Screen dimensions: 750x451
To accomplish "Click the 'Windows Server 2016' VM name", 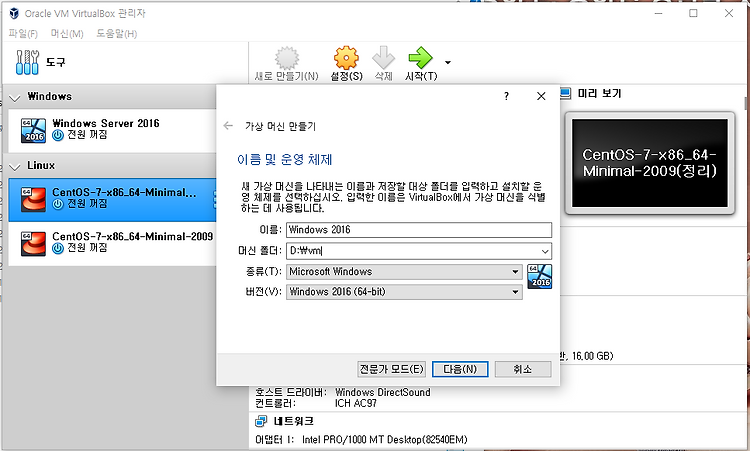I will click(x=106, y=123).
